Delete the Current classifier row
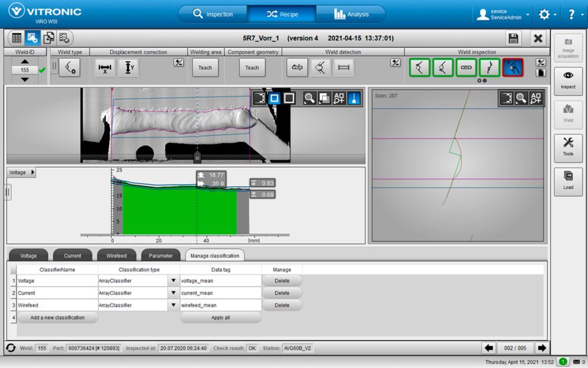 click(x=282, y=293)
